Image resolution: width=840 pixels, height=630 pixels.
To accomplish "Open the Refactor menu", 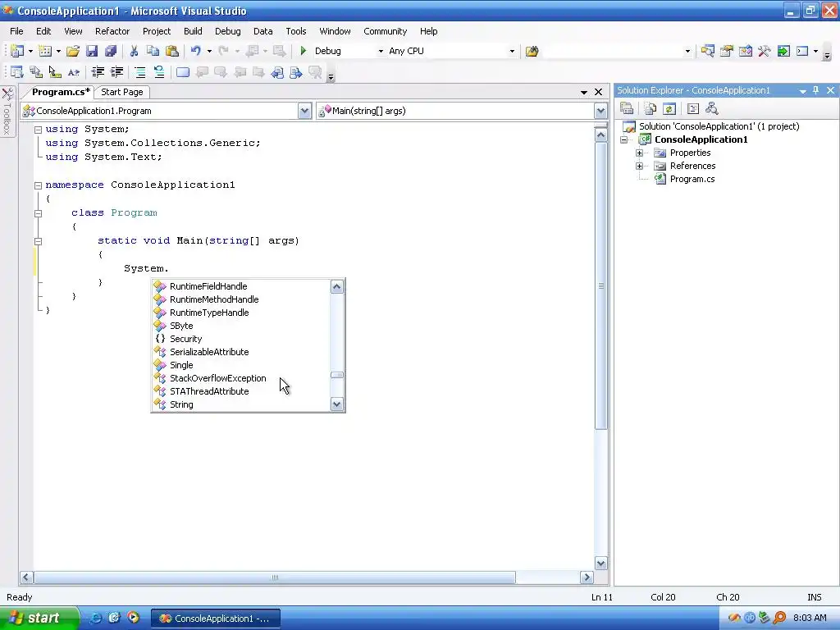I will (112, 31).
